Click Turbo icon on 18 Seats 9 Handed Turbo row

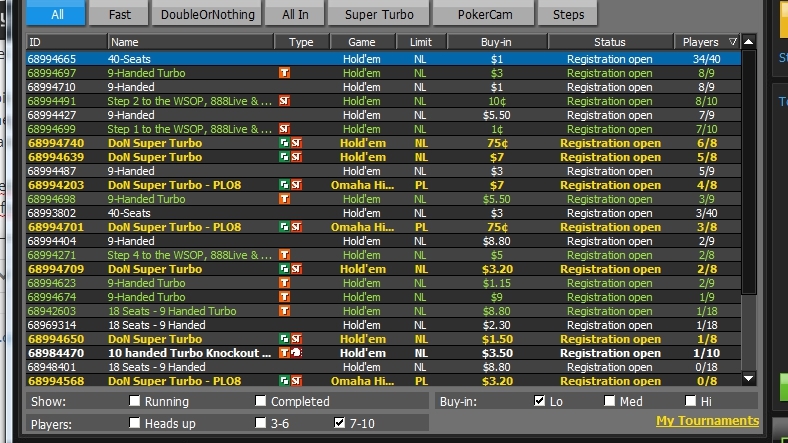[284, 311]
